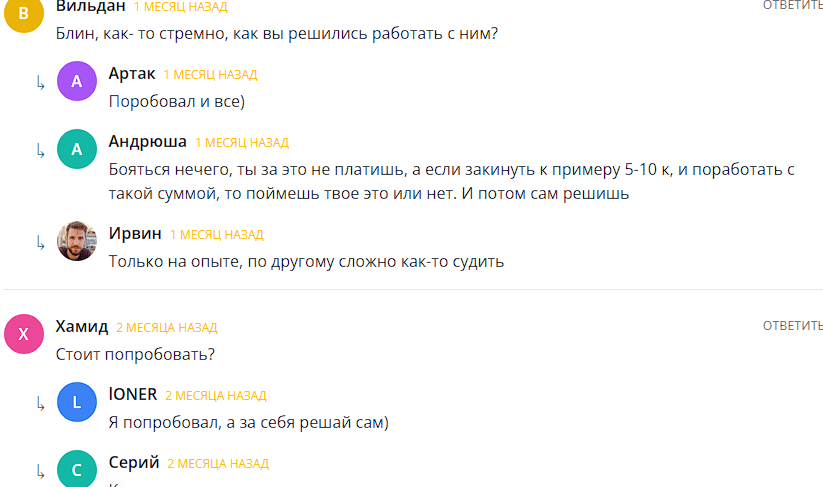Open Вильдан's username link
823x487 pixels.
[x=91, y=7]
